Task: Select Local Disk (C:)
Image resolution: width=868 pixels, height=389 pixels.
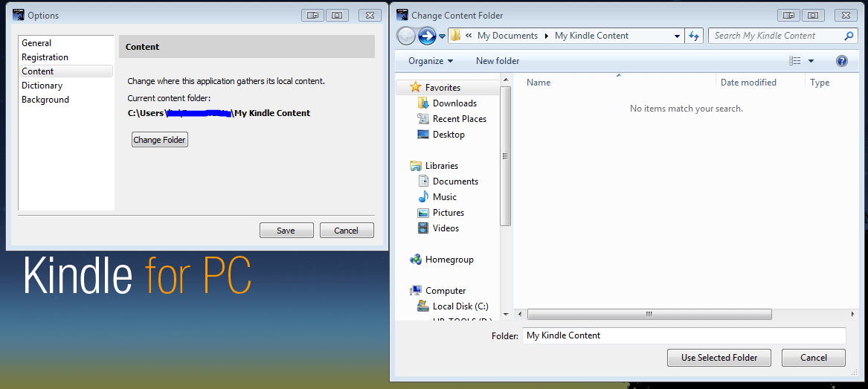Action: (x=460, y=306)
